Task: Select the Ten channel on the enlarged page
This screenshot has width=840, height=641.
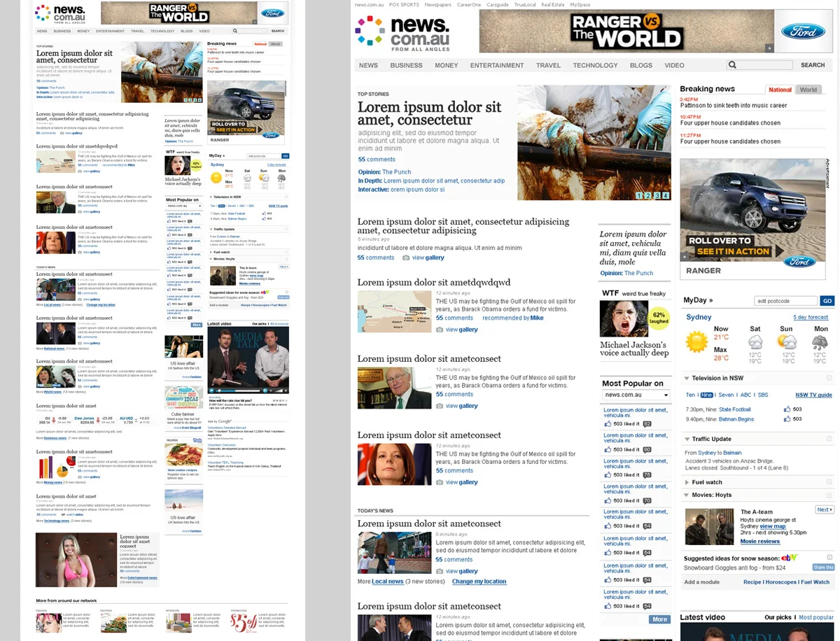Action: (x=690, y=395)
